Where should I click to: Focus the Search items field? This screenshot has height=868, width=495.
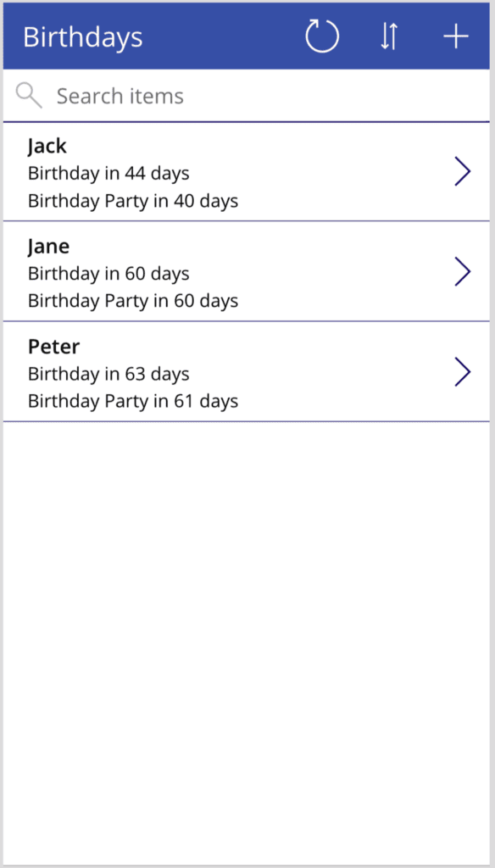click(247, 96)
